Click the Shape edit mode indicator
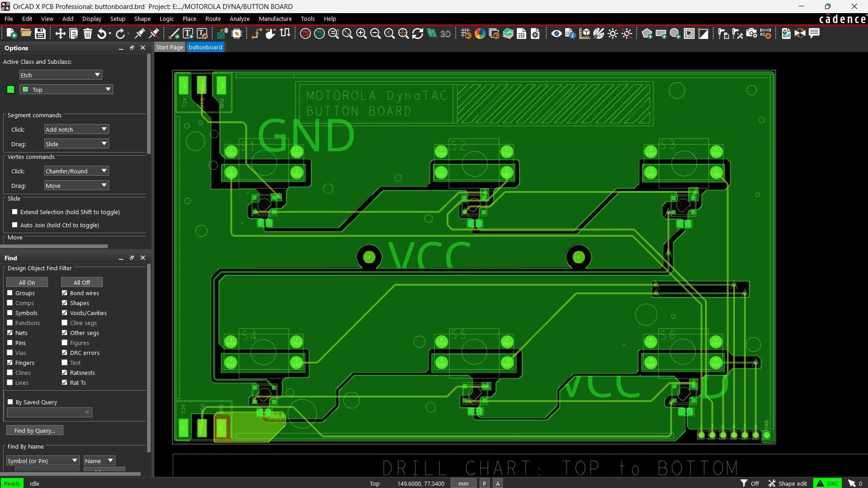Screen dimensions: 868x488 788,483
